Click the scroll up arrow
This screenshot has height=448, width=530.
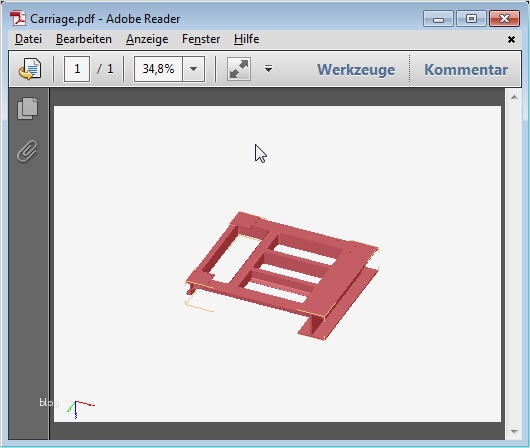pos(514,97)
